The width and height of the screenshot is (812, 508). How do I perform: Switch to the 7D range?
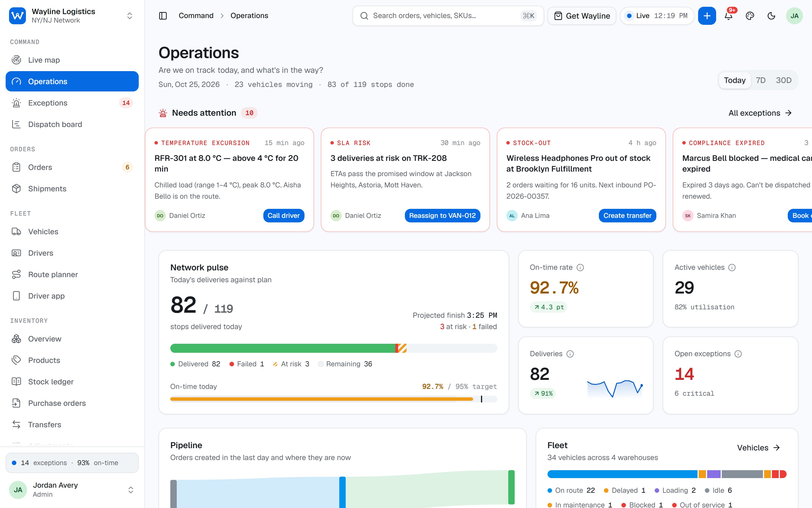(760, 80)
